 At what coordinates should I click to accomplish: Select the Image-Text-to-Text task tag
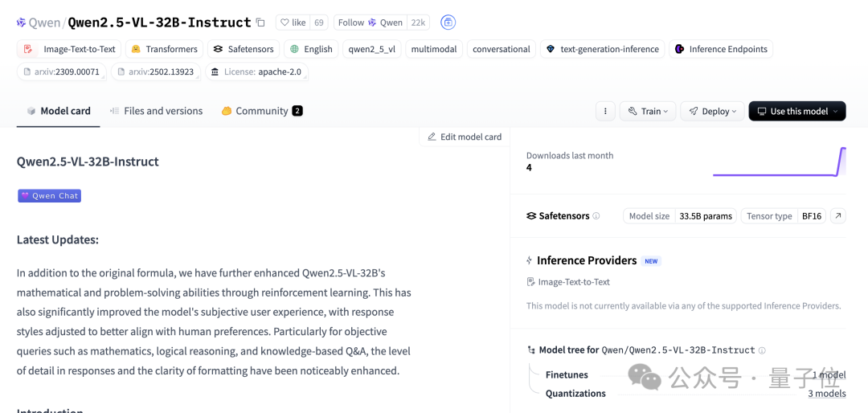[x=70, y=49]
